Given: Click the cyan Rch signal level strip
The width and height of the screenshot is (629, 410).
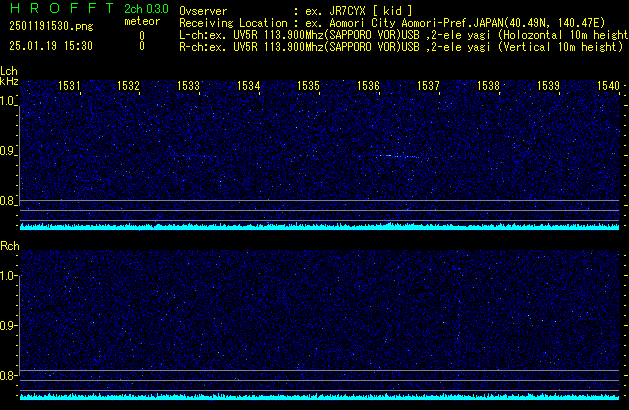Looking at the screenshot, I should pyautogui.click(x=319, y=397).
